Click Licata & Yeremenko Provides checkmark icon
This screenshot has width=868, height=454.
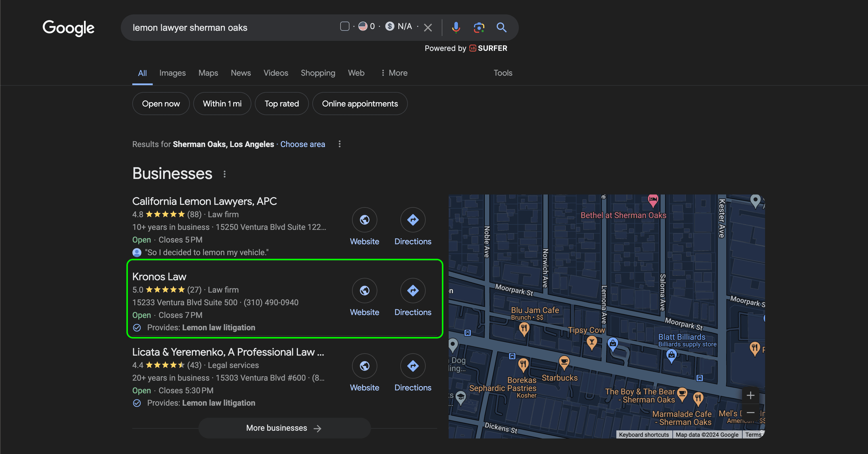[x=137, y=403]
